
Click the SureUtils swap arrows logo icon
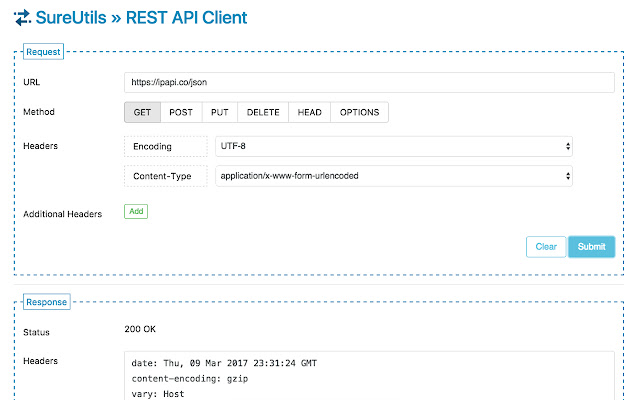point(22,18)
